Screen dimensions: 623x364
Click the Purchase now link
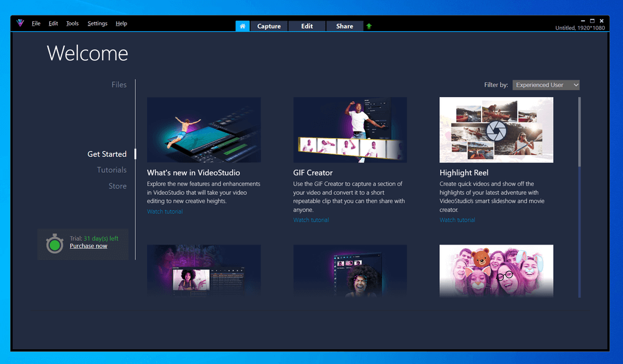point(88,246)
